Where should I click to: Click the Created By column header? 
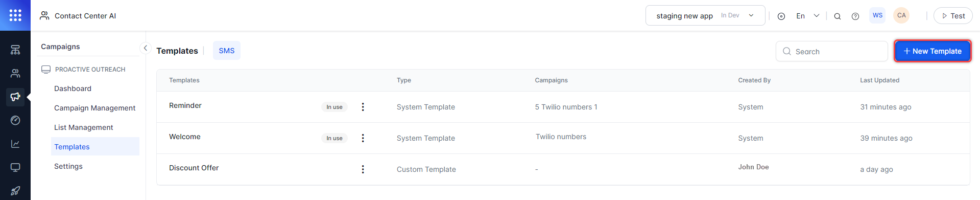pyautogui.click(x=754, y=80)
